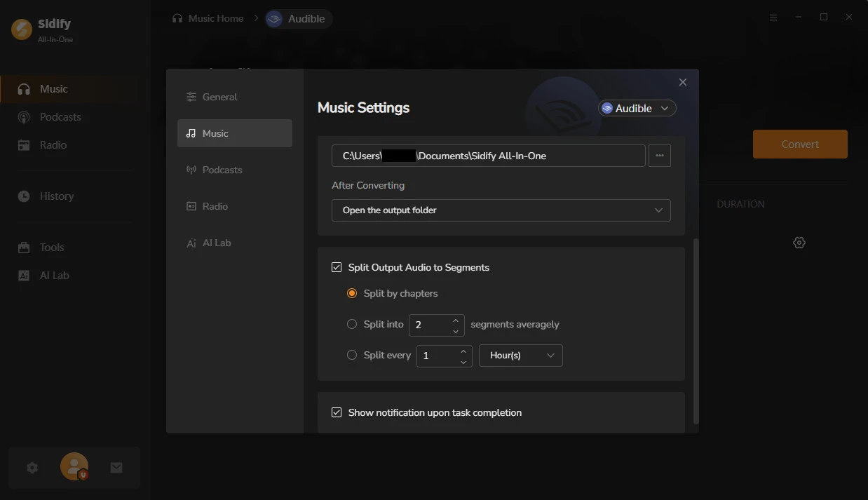
Task: Switch to AI Lab settings tab
Action: (x=235, y=243)
